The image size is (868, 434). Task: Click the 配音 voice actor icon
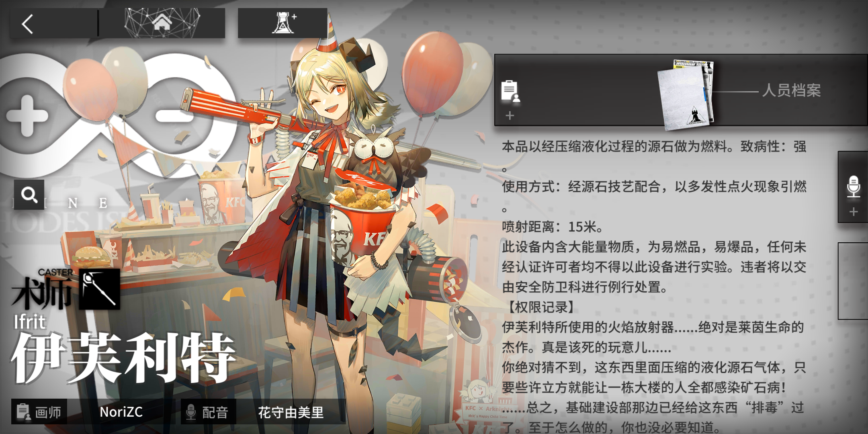tap(191, 412)
